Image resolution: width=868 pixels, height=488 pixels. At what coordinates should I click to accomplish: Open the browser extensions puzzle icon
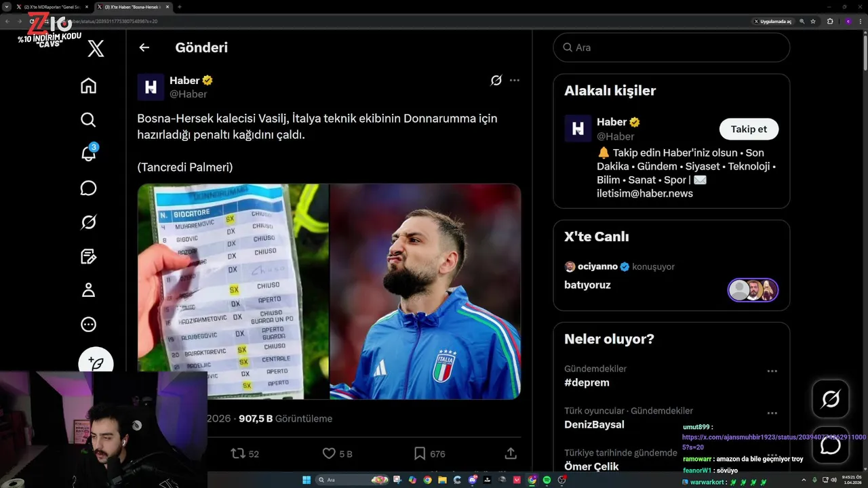830,22
